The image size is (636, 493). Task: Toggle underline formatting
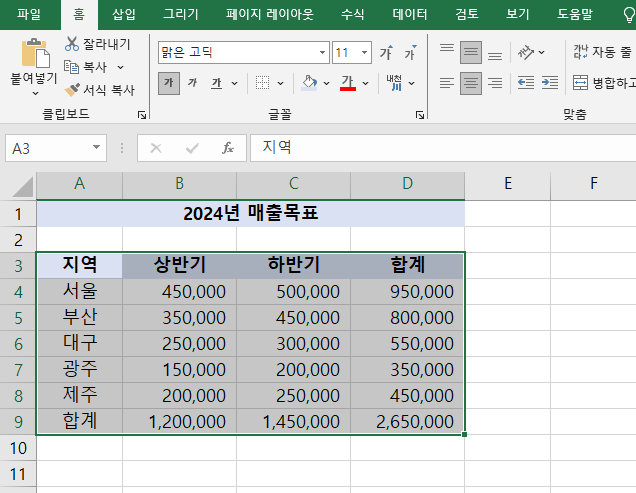[x=217, y=83]
